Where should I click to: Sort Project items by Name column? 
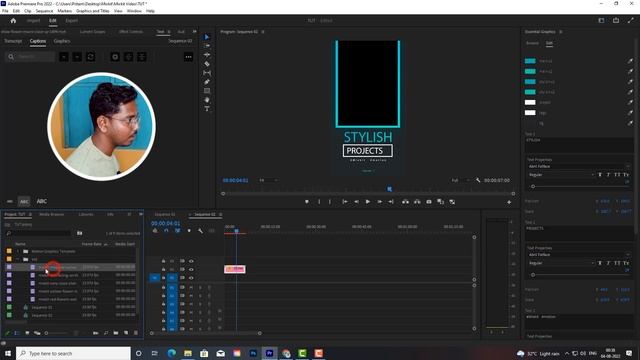20,244
